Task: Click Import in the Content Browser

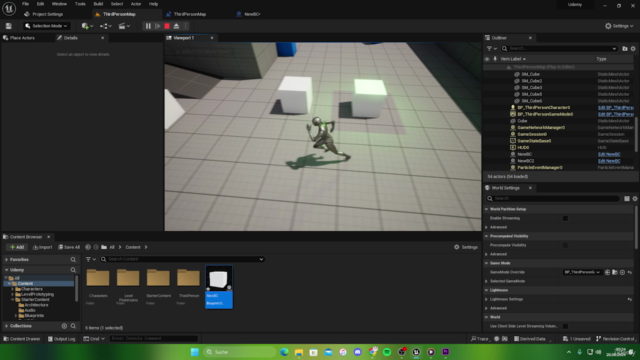Action: tap(42, 247)
